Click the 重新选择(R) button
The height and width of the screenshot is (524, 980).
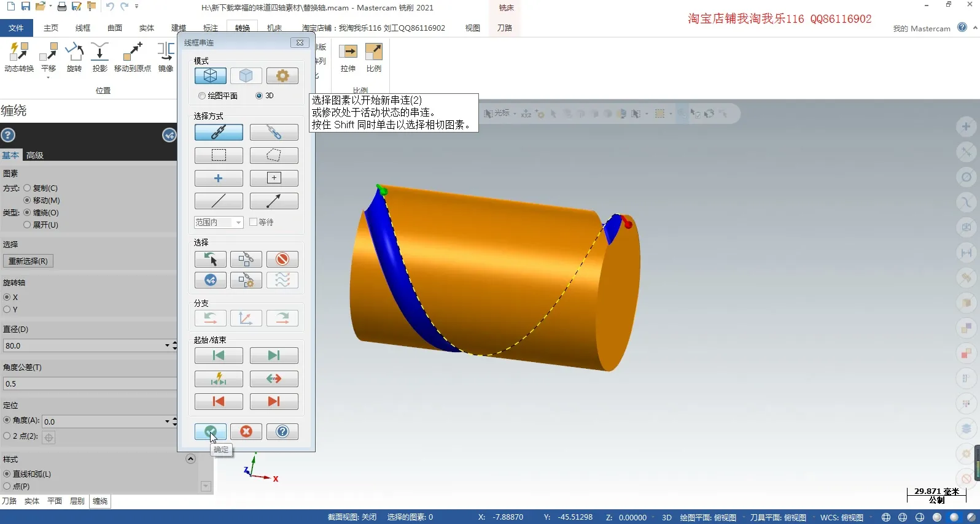click(28, 261)
